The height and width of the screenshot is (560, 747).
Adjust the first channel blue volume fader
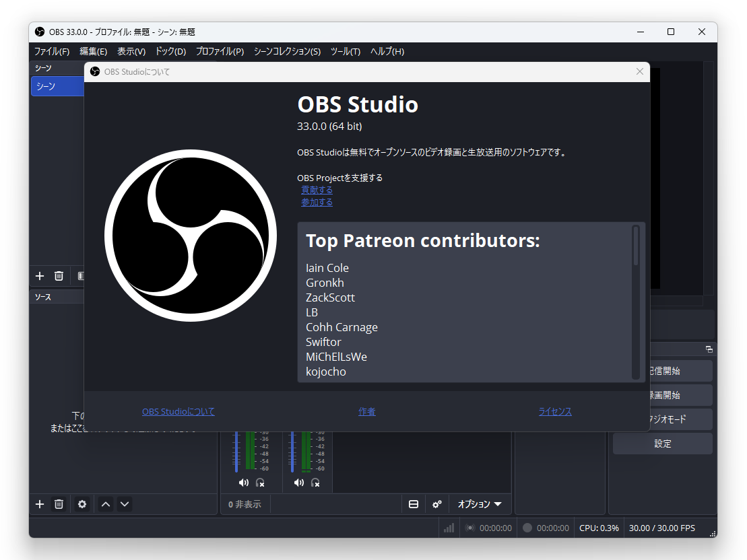click(236, 452)
